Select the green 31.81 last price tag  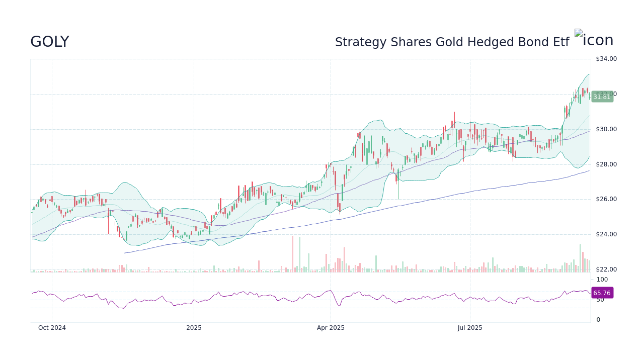coord(602,97)
